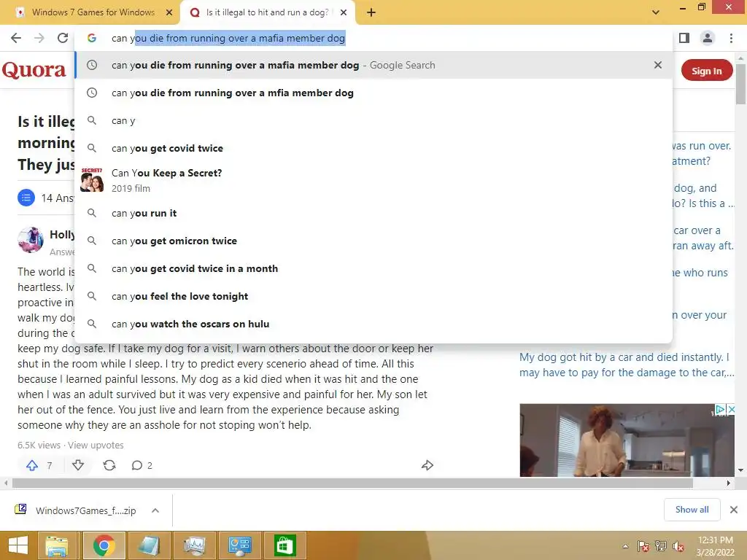Click the Can You Keep a Secret movie thumbnail

(x=92, y=179)
